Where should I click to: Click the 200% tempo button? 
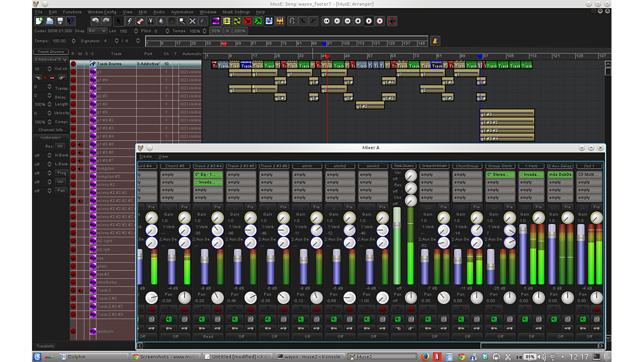(239, 31)
